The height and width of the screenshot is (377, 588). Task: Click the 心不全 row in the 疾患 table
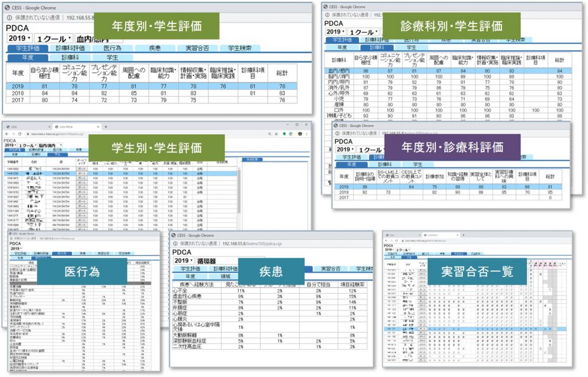pos(270,291)
